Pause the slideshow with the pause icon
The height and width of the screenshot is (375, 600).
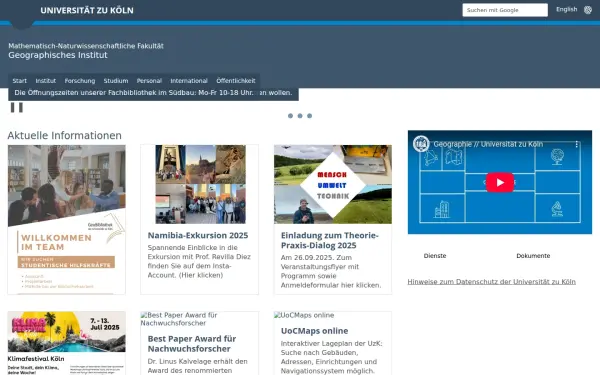point(16,108)
